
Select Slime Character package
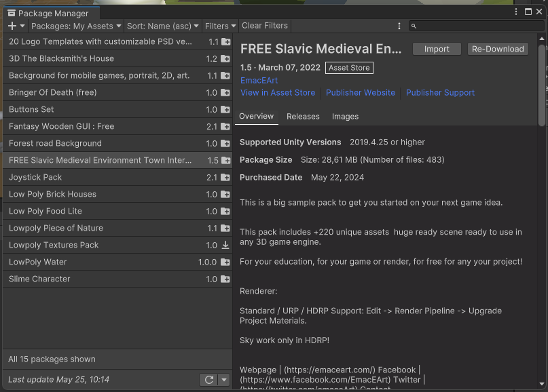point(117,279)
